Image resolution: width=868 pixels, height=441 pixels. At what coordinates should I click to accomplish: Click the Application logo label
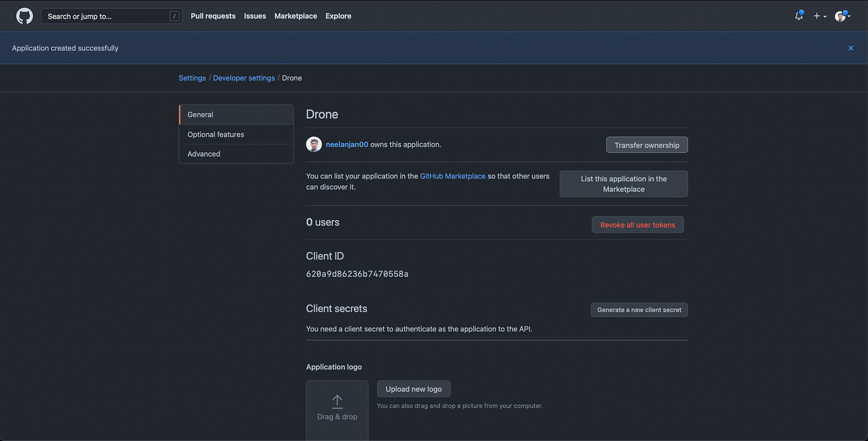tap(334, 367)
